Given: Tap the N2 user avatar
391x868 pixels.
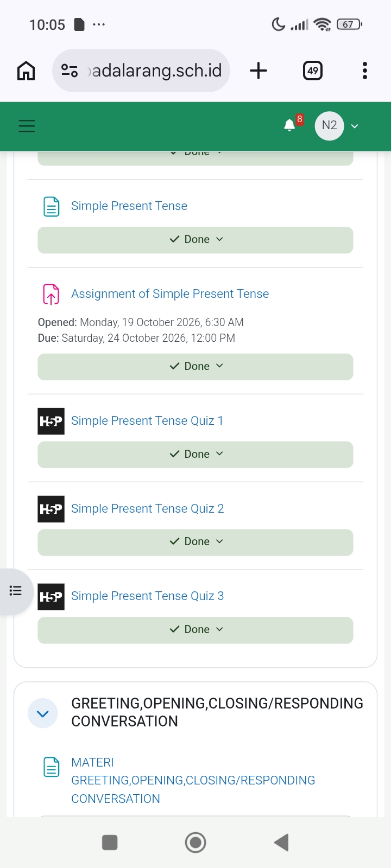Looking at the screenshot, I should (330, 126).
